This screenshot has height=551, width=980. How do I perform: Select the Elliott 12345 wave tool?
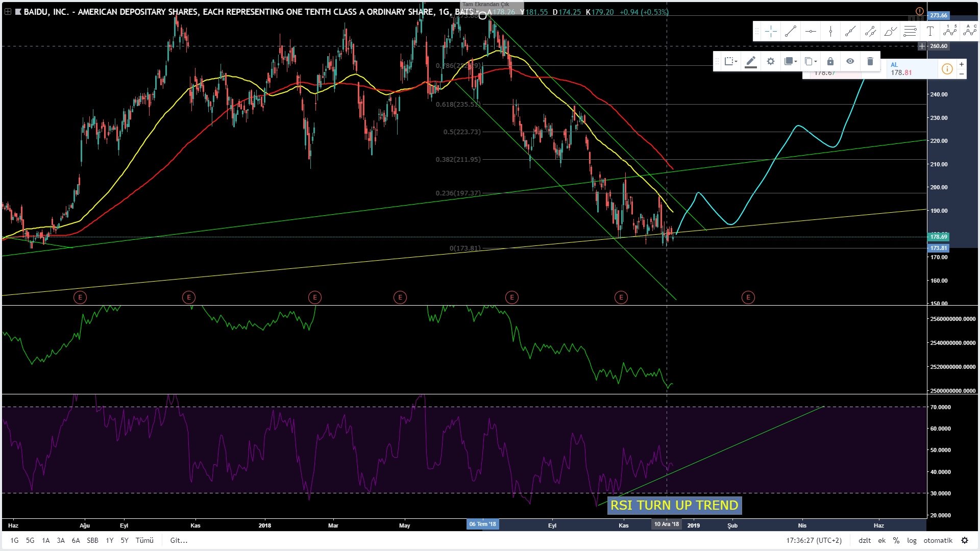coord(950,32)
